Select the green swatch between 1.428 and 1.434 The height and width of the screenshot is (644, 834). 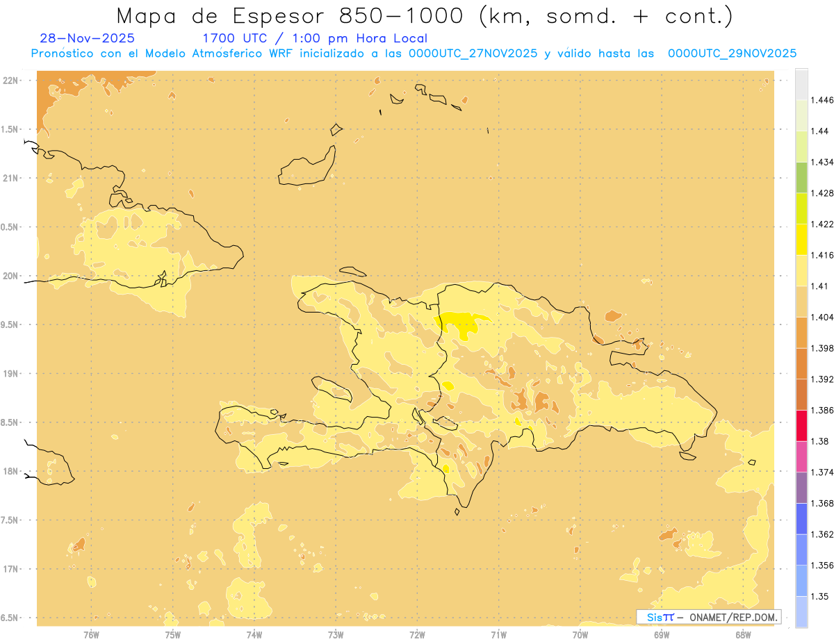pyautogui.click(x=801, y=177)
